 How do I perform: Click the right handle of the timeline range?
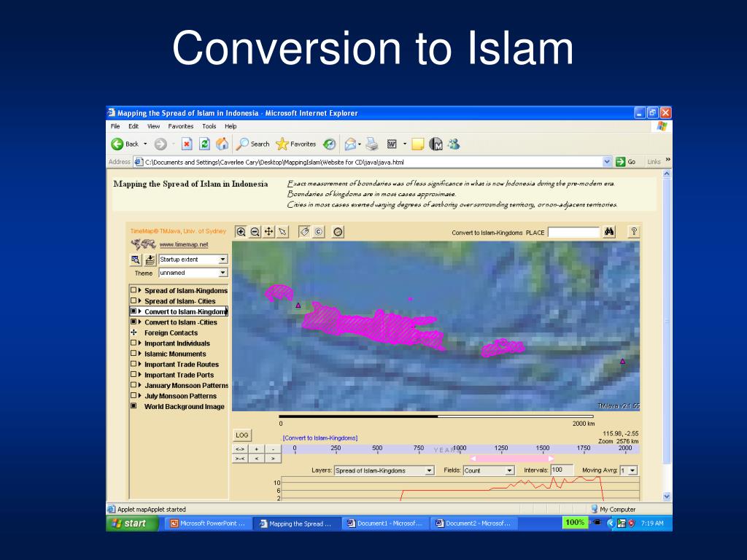pos(551,459)
